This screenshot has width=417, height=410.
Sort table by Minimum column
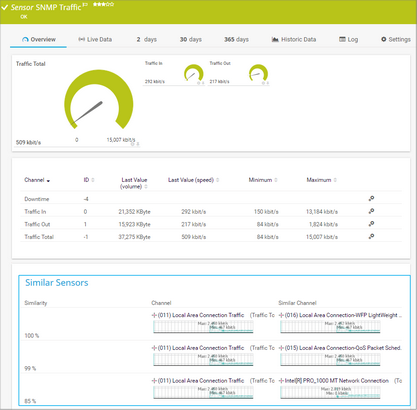(x=263, y=180)
